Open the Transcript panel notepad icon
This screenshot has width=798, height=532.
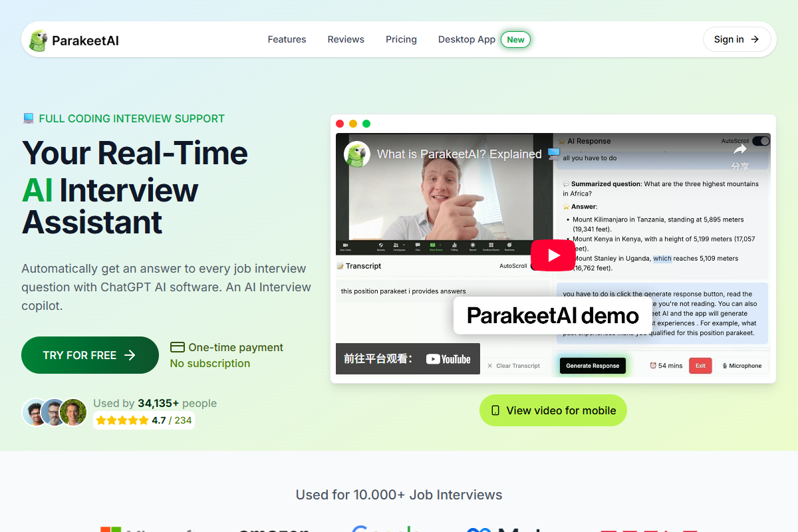coord(342,265)
